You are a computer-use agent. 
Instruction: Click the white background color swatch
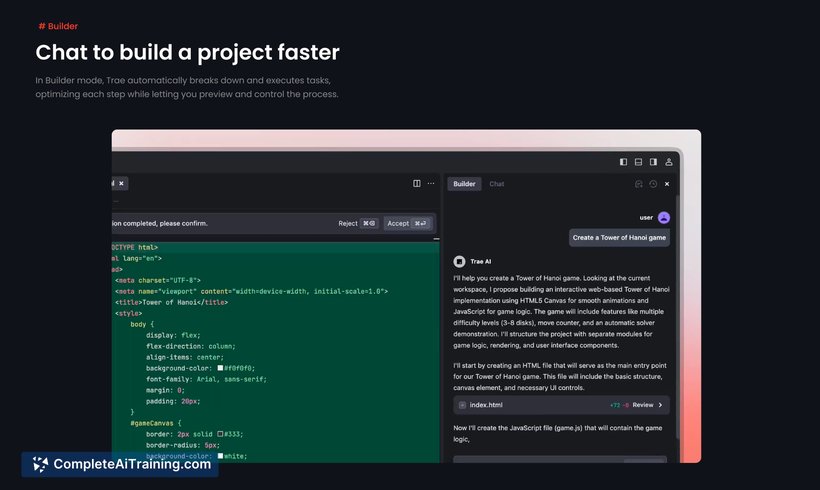tap(220, 456)
